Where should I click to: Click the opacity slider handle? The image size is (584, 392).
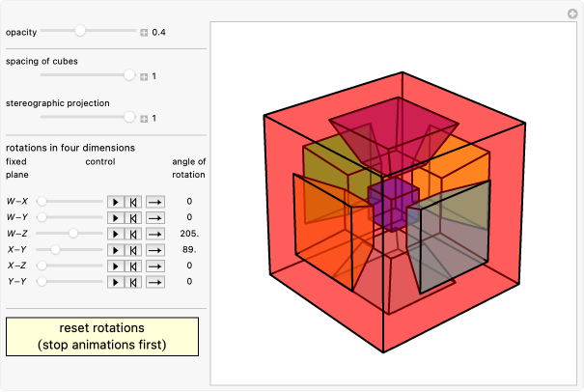(x=80, y=31)
